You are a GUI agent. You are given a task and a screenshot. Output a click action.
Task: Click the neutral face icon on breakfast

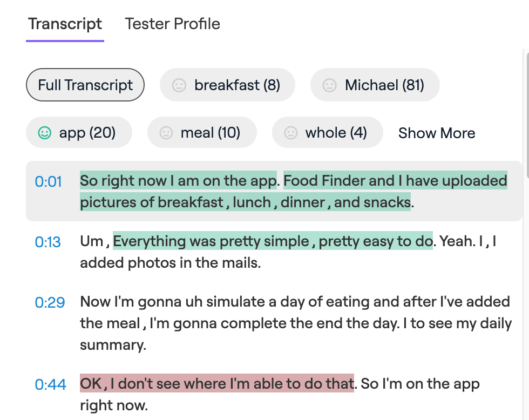(179, 85)
